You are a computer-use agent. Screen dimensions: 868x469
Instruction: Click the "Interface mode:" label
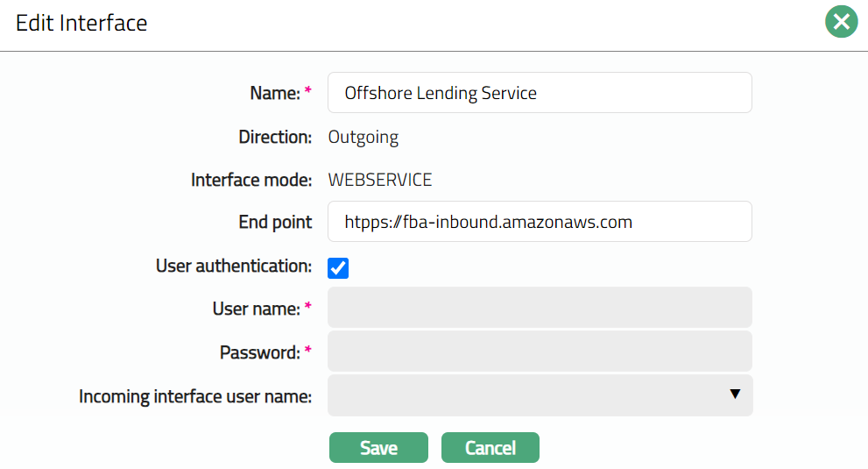(251, 181)
